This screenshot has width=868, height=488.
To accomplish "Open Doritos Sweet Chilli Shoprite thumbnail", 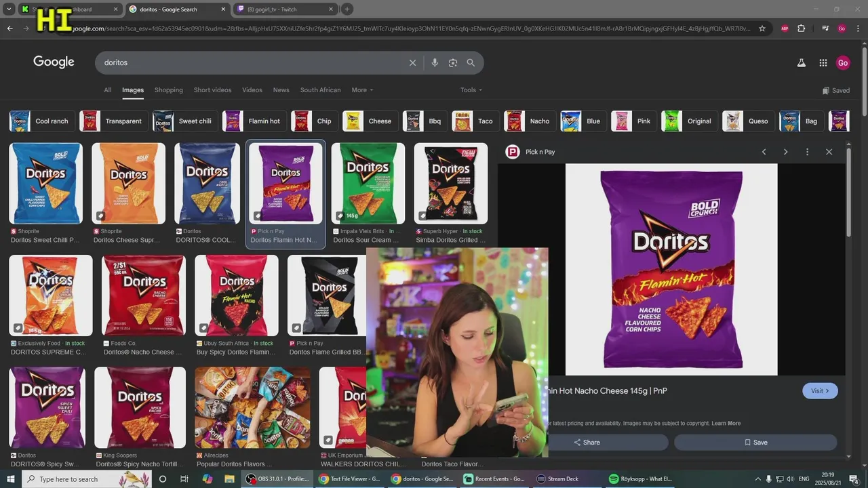I will [45, 183].
